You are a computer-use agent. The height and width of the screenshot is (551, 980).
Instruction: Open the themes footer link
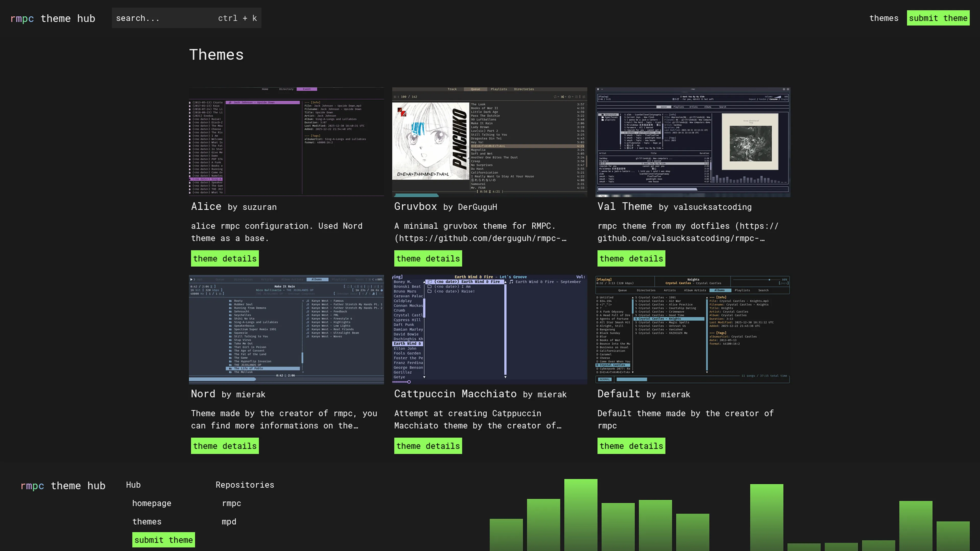tap(147, 521)
